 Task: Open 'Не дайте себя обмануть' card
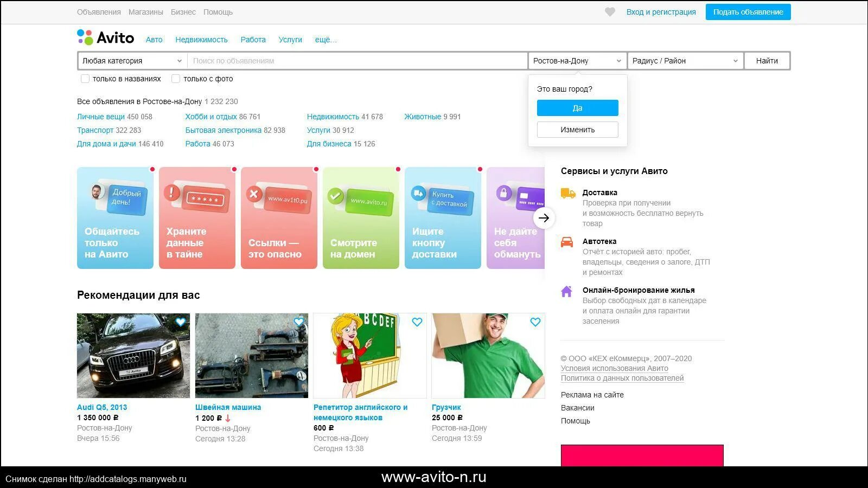pyautogui.click(x=515, y=218)
